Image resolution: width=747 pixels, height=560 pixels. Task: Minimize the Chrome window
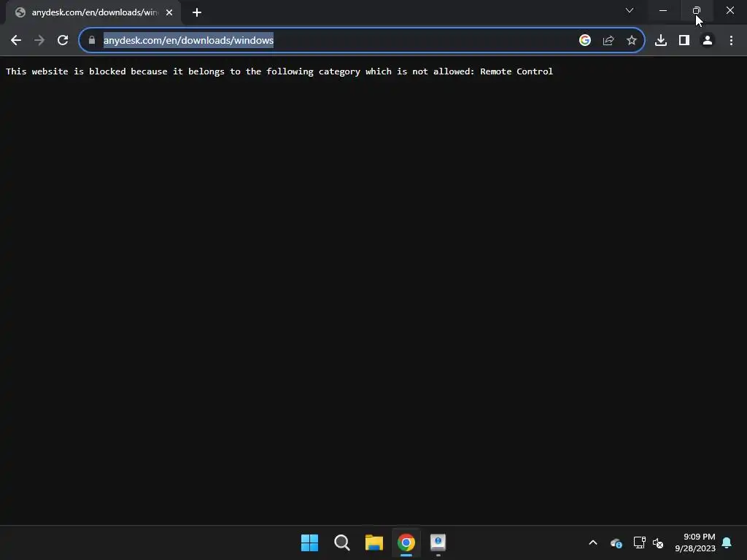tap(663, 10)
